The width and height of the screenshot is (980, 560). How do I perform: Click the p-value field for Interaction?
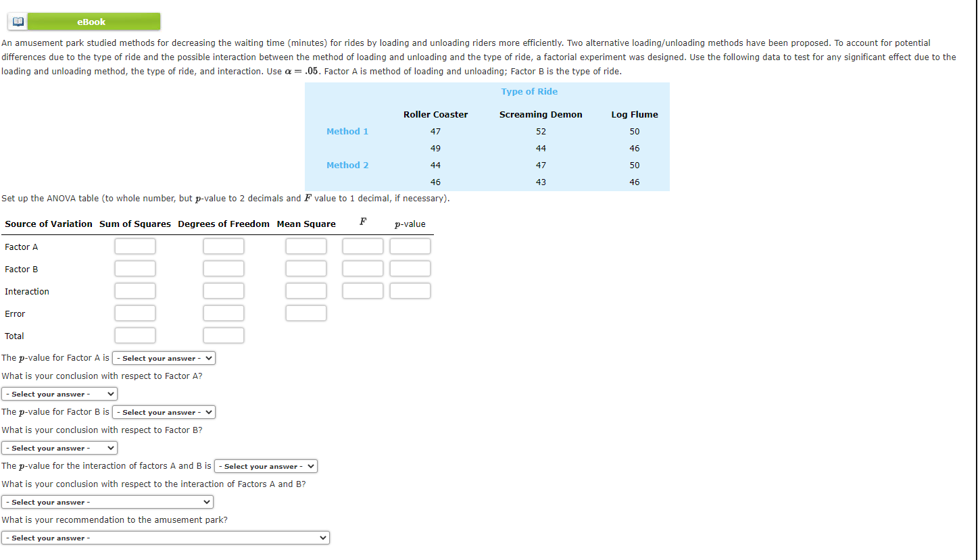(410, 290)
